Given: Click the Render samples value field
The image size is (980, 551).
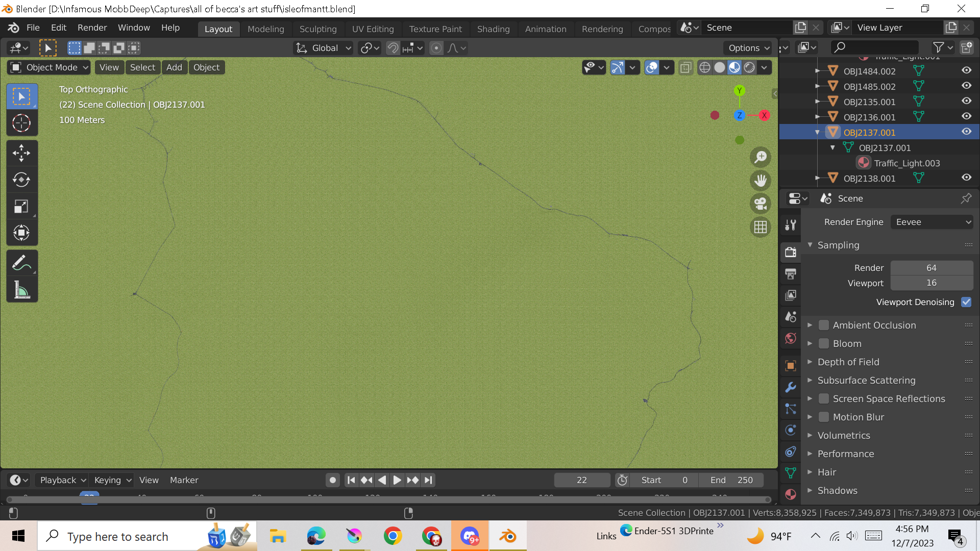Looking at the screenshot, I should pos(931,268).
